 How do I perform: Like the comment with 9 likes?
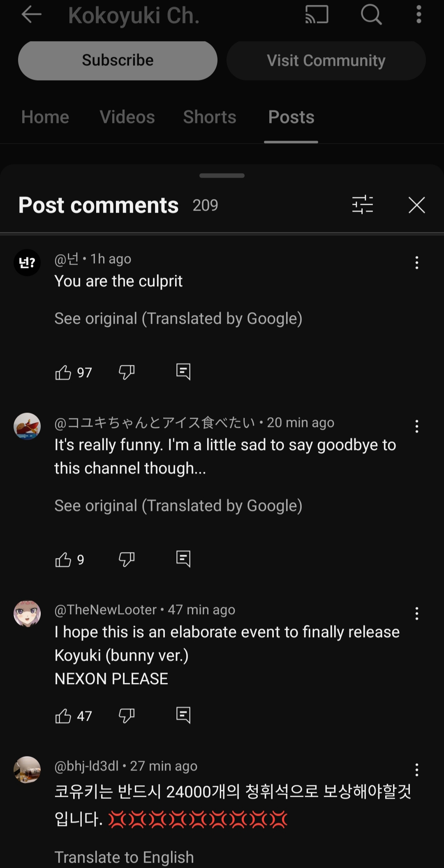pyautogui.click(x=63, y=559)
